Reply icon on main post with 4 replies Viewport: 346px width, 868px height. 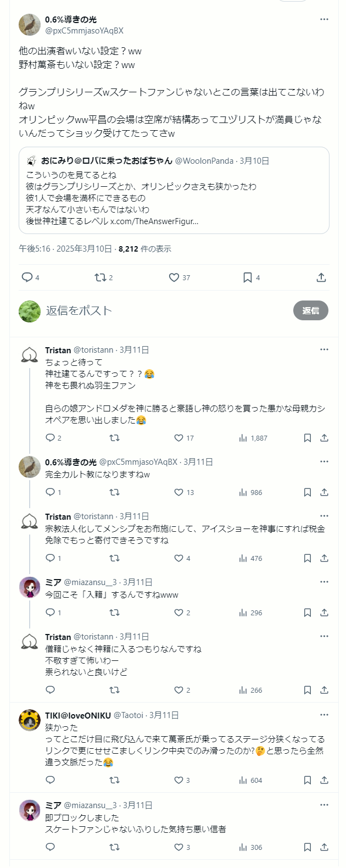[27, 277]
